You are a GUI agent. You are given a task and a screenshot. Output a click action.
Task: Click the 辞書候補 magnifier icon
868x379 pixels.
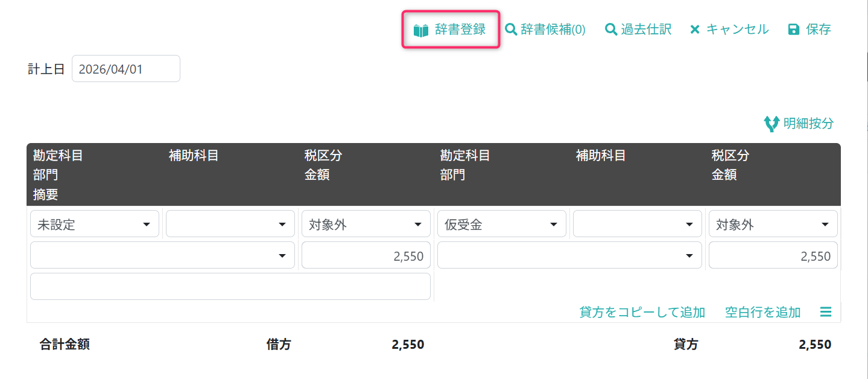pos(511,29)
